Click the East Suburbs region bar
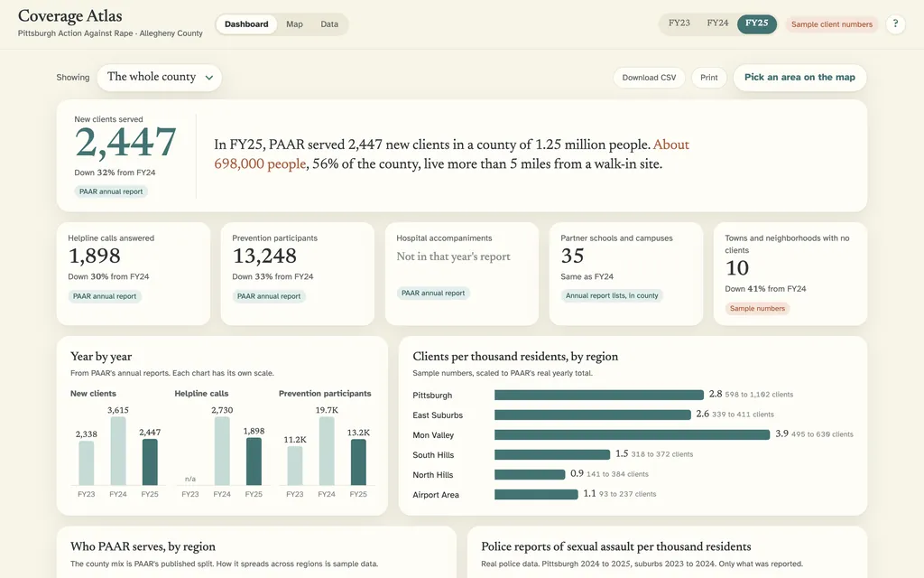The height and width of the screenshot is (578, 924). click(x=592, y=415)
